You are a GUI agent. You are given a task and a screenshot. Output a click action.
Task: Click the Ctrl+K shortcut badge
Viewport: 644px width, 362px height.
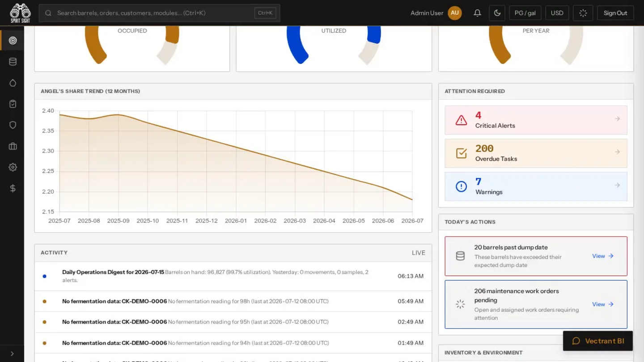(x=265, y=13)
